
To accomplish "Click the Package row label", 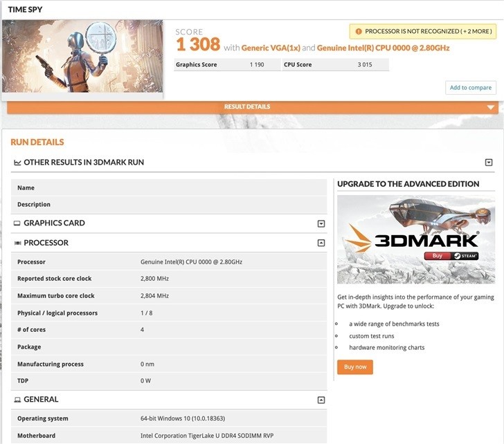I will (29, 347).
